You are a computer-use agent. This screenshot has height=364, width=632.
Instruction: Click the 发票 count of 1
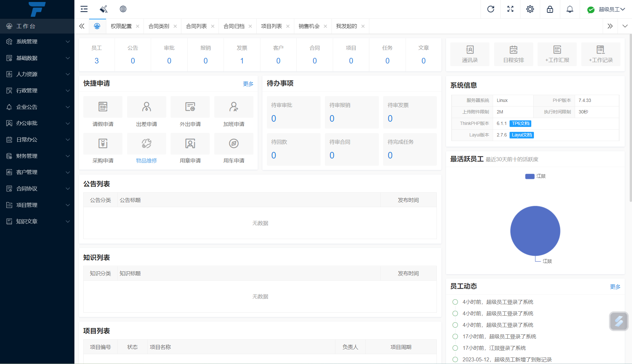pyautogui.click(x=242, y=61)
